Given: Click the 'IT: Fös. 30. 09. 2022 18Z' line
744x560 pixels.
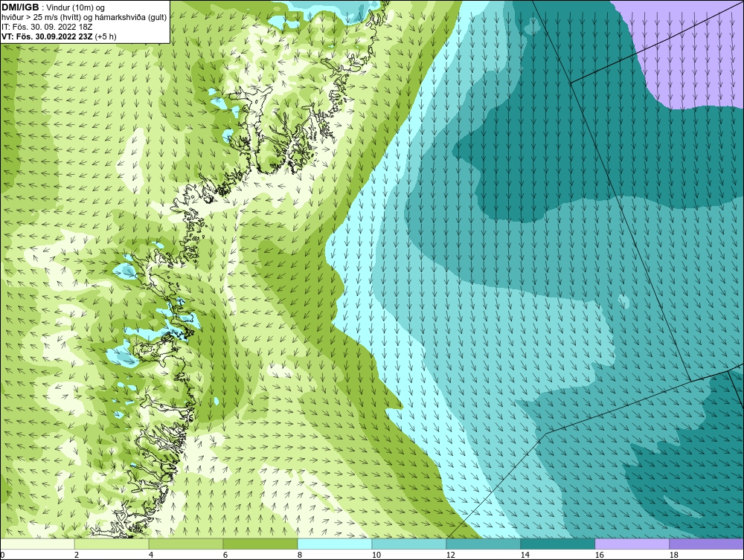Looking at the screenshot, I should coord(47,27).
